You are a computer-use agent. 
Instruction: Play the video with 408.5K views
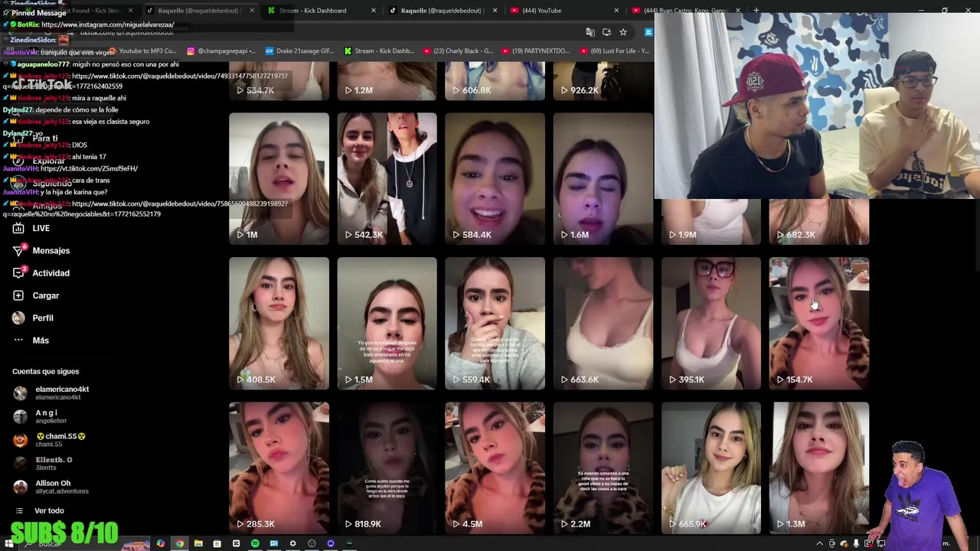(279, 323)
